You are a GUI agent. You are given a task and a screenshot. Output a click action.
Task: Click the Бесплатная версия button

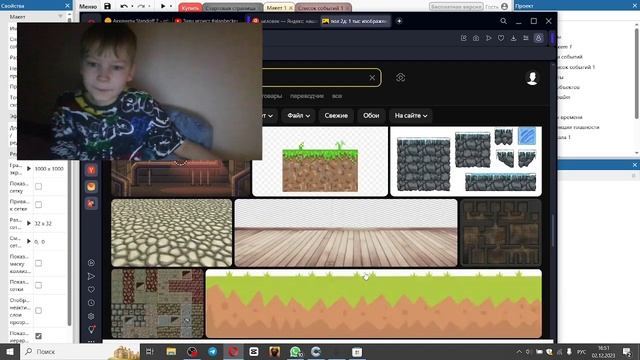click(x=456, y=7)
